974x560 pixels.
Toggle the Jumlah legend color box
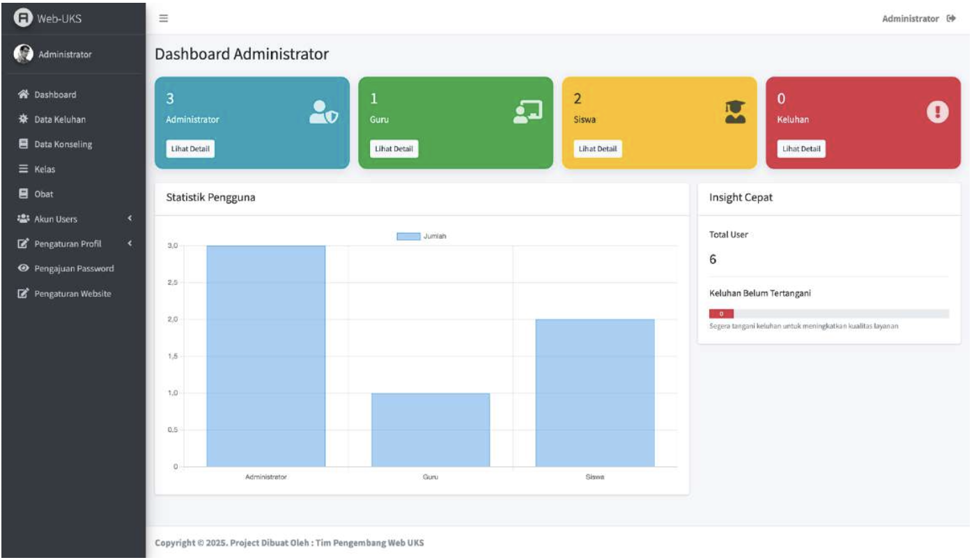(x=408, y=236)
